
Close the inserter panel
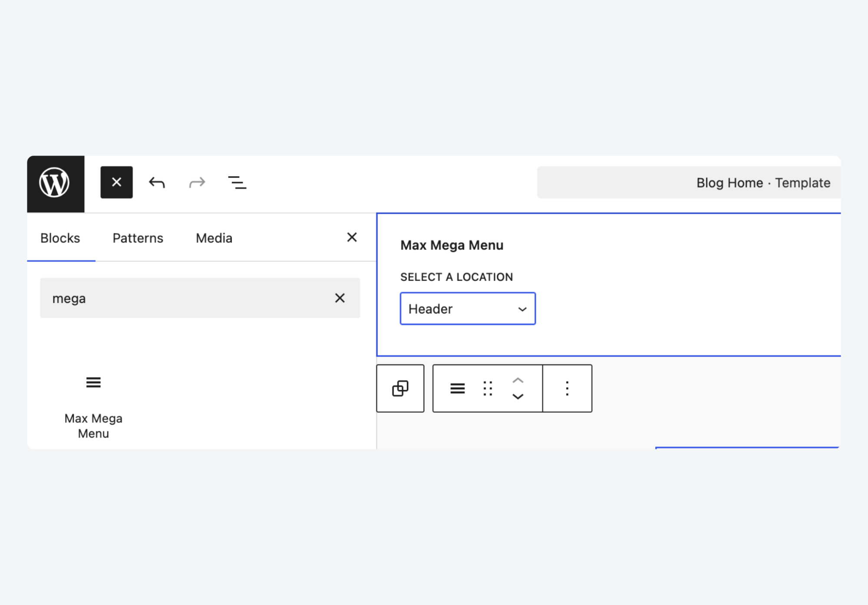352,237
